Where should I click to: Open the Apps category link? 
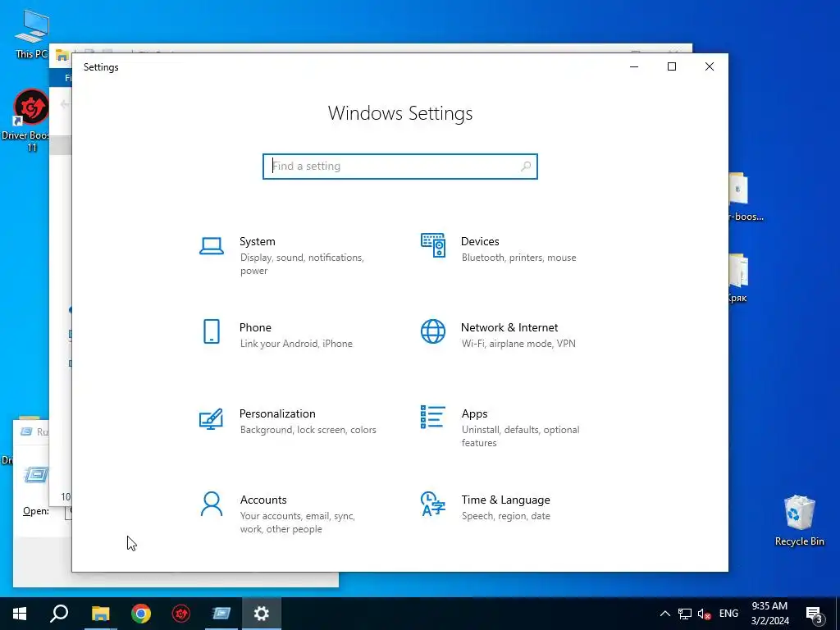(x=475, y=414)
